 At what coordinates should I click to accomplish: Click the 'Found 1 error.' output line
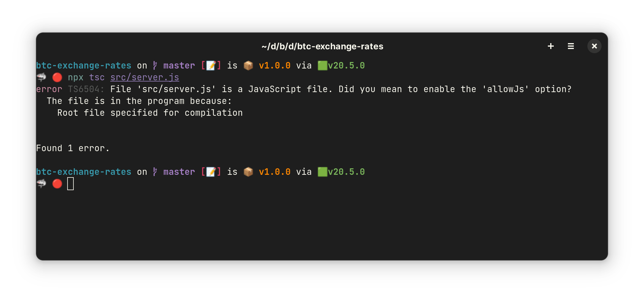(x=73, y=148)
